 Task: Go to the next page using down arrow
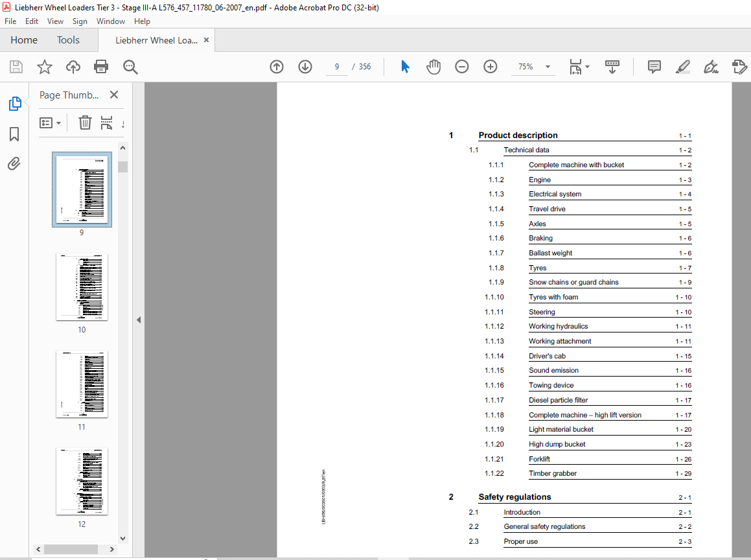(x=305, y=67)
